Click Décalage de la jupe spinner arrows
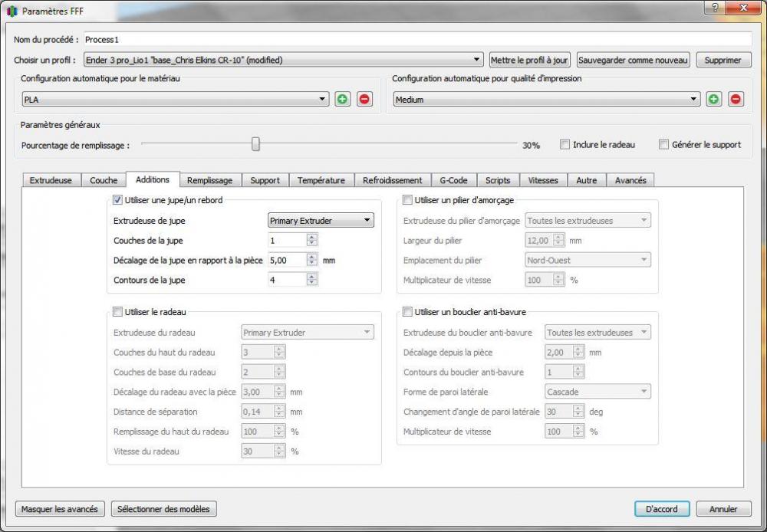The height and width of the screenshot is (532, 767). (312, 260)
